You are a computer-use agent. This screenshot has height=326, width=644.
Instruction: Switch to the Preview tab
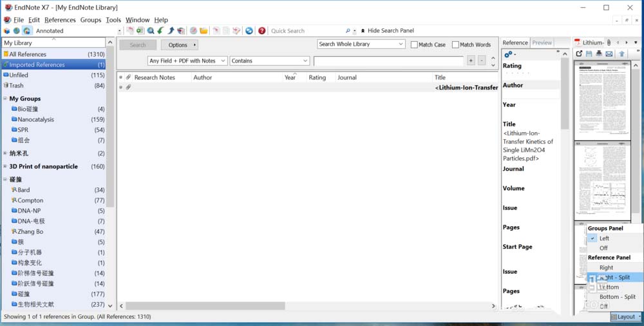coord(542,43)
